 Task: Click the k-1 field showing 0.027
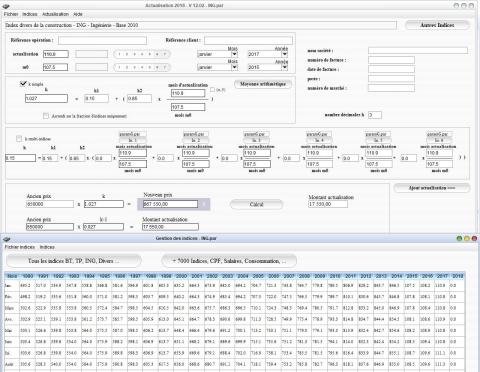coord(103,227)
